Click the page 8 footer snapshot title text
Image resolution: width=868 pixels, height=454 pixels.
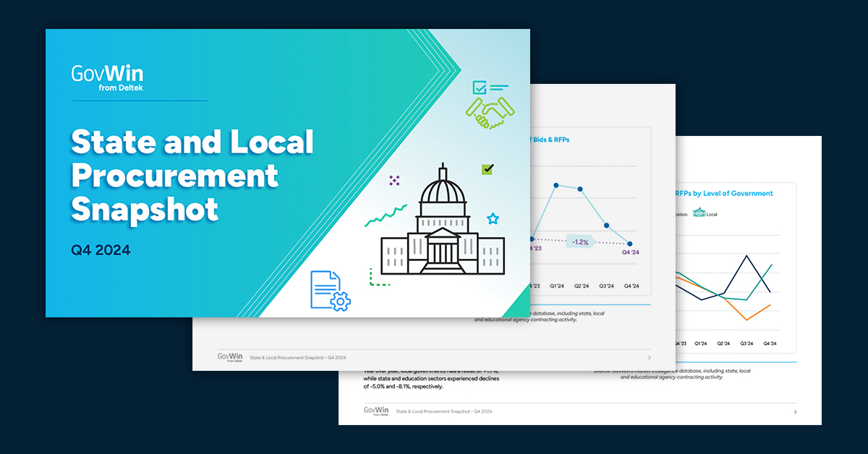(x=444, y=411)
